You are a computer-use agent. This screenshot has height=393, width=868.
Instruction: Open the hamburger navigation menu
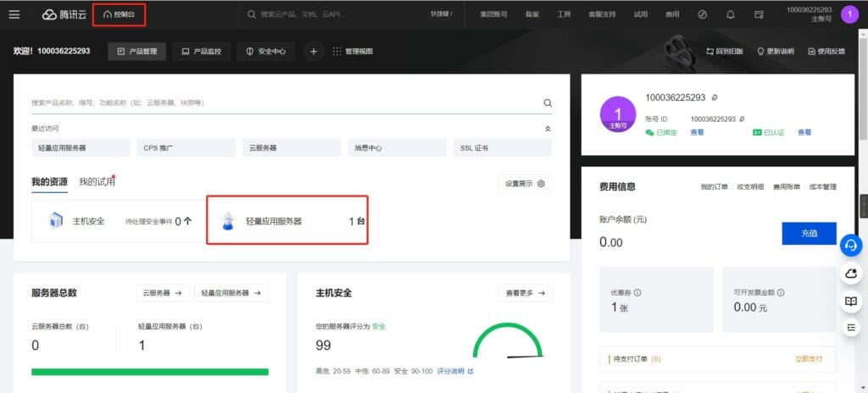14,14
